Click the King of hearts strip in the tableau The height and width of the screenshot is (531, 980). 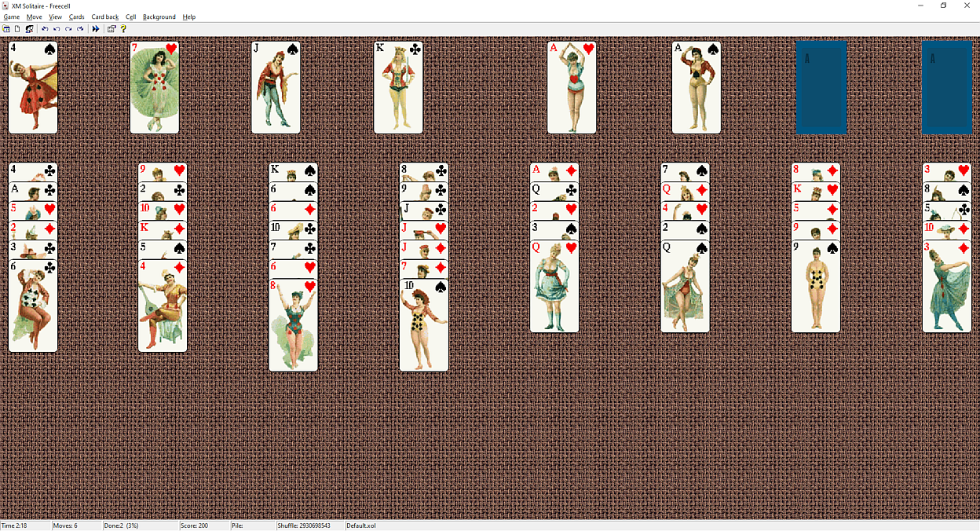(x=816, y=192)
